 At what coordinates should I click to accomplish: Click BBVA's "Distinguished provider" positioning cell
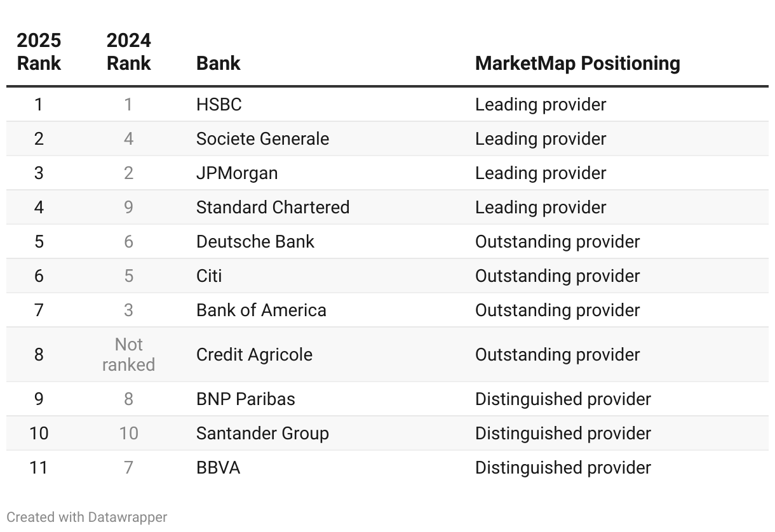[563, 468]
